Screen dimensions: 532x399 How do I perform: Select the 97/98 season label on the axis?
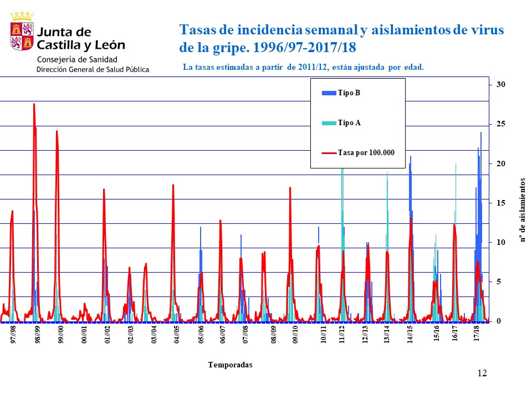tap(13, 335)
